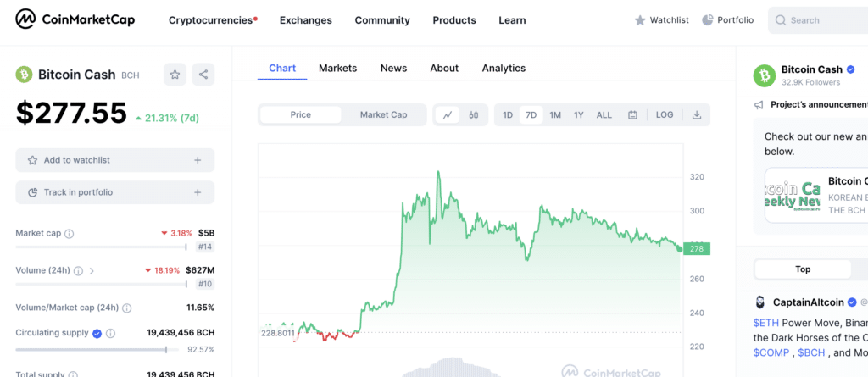Screen dimensions: 868x377
Task: Show Market cap info tooltip icon
Action: pos(70,234)
